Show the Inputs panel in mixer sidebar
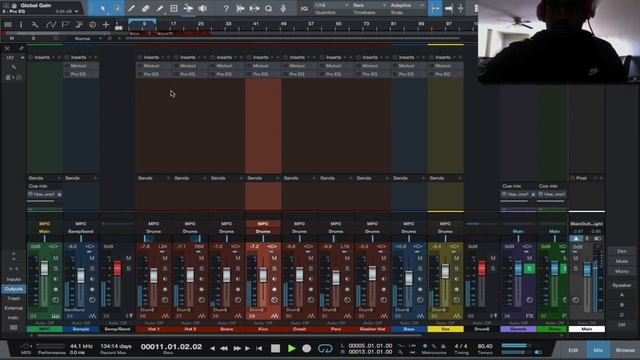This screenshot has height=360, width=640. [x=13, y=280]
